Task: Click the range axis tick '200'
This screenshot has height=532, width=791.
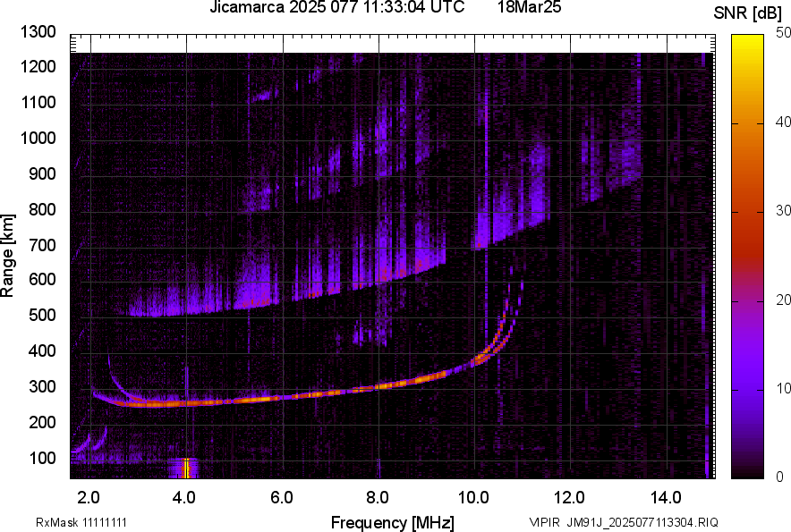Action: click(x=43, y=422)
